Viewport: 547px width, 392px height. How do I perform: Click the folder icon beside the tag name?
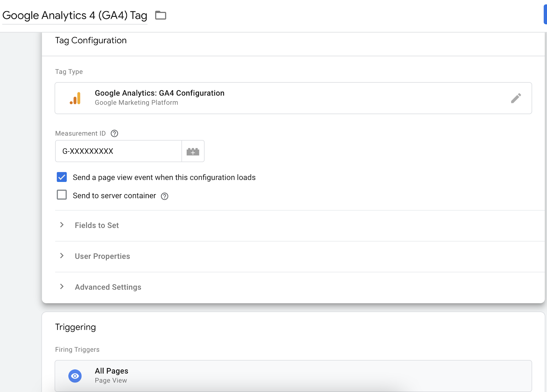[160, 15]
